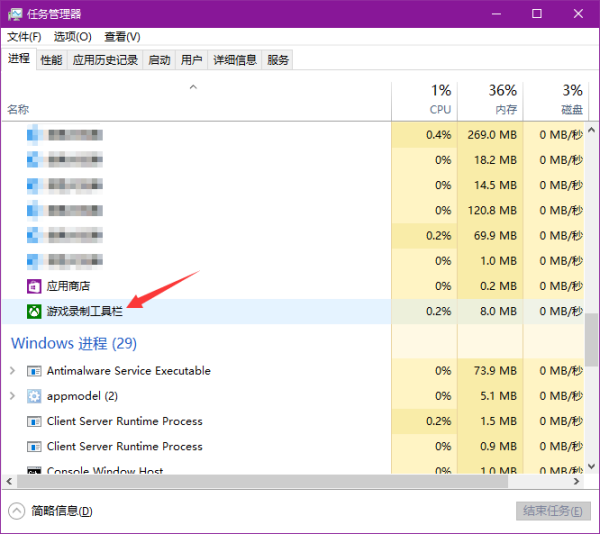
Task: Click the 8.0 MB memory value
Action: point(498,312)
